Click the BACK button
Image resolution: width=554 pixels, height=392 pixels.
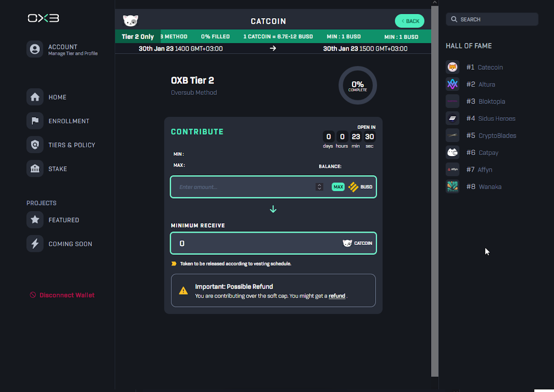coord(409,21)
